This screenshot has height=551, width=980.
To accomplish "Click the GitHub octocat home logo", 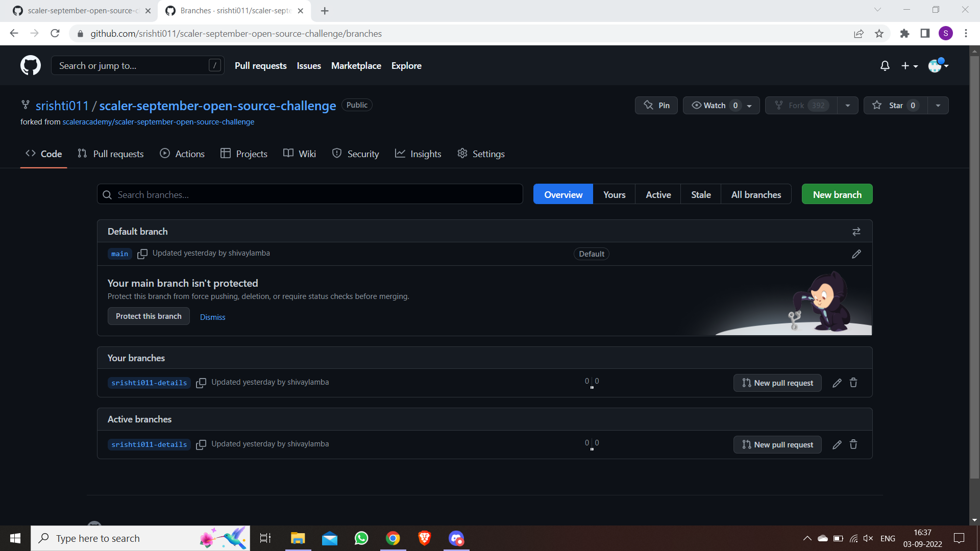I will tap(31, 65).
